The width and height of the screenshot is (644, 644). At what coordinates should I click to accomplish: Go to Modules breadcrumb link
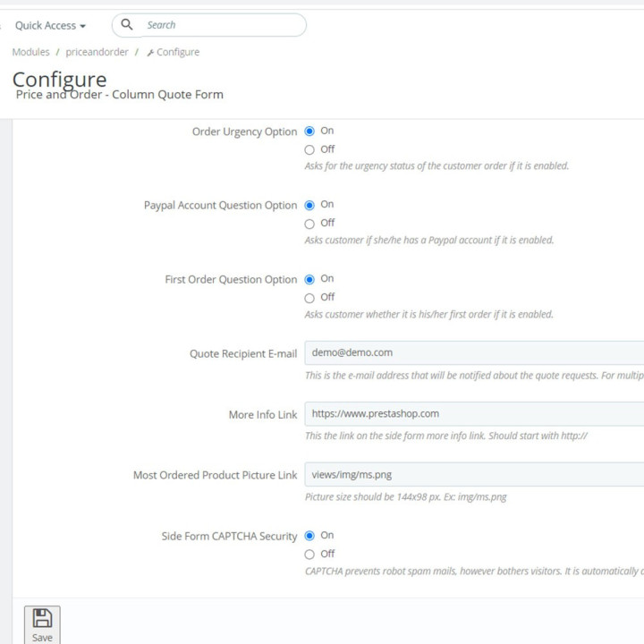point(30,52)
